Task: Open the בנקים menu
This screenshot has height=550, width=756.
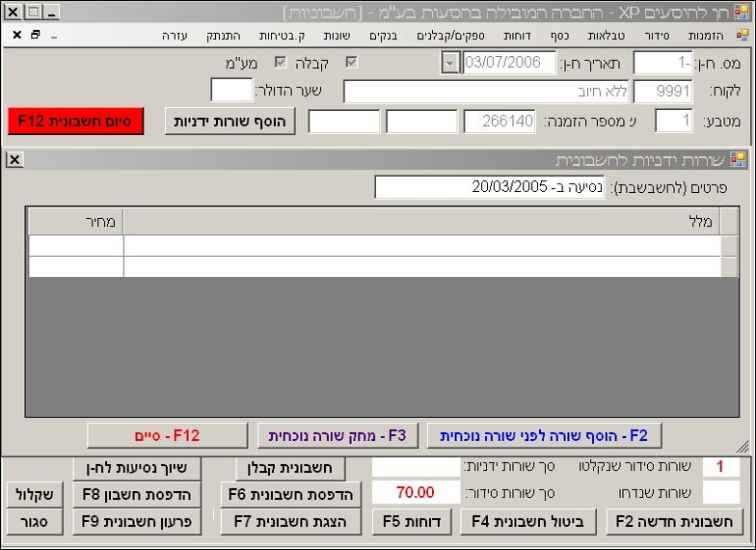Action: (x=384, y=36)
